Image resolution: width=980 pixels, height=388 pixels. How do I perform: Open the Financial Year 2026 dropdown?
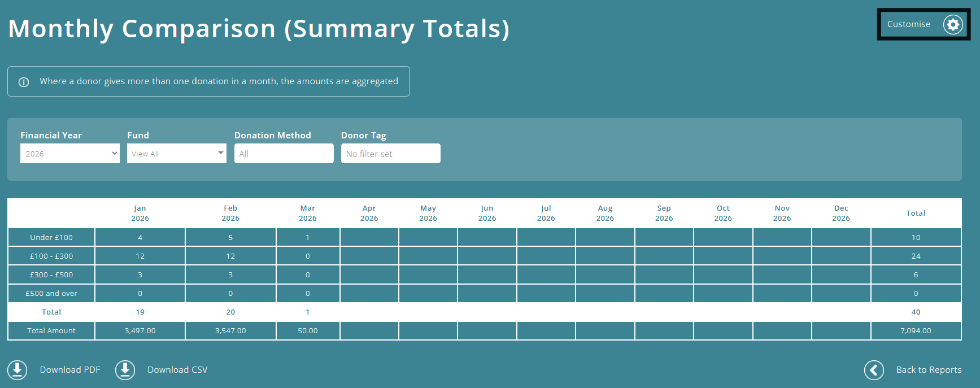tap(70, 154)
